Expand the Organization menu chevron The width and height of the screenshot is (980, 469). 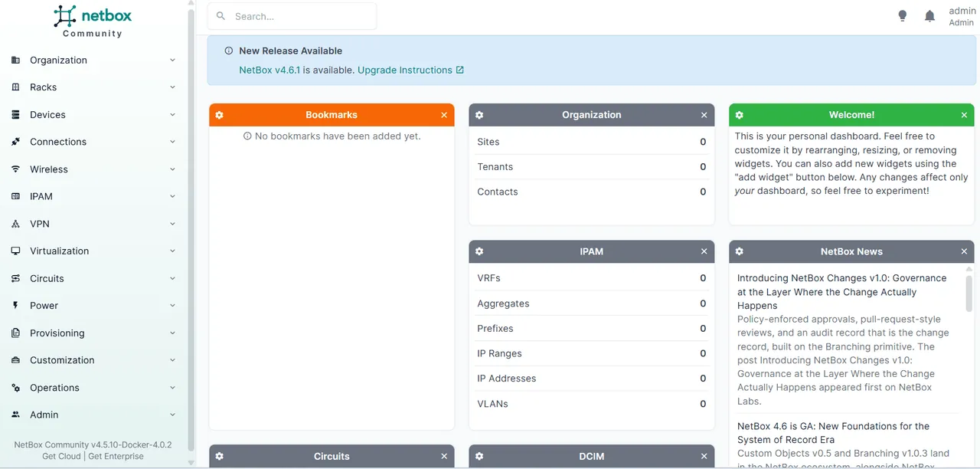(172, 60)
